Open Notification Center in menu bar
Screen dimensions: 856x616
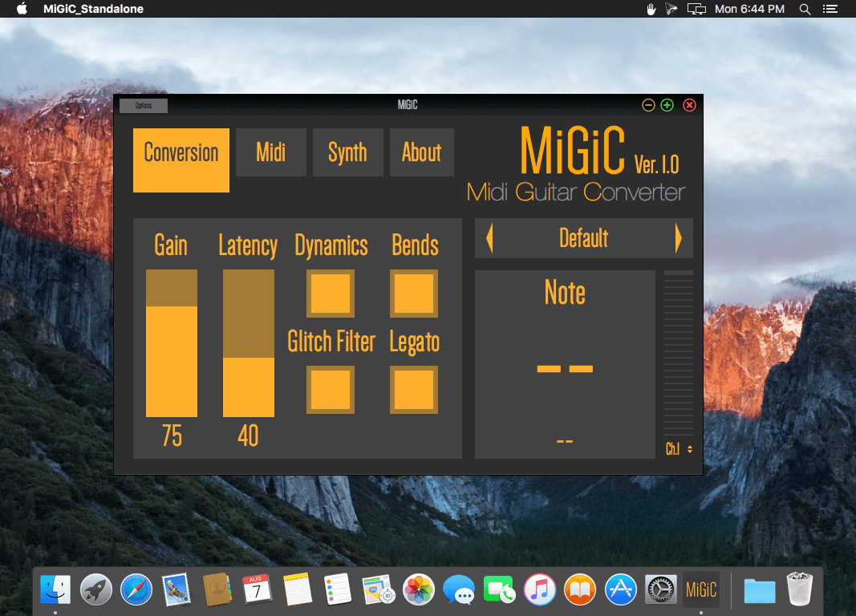(830, 9)
